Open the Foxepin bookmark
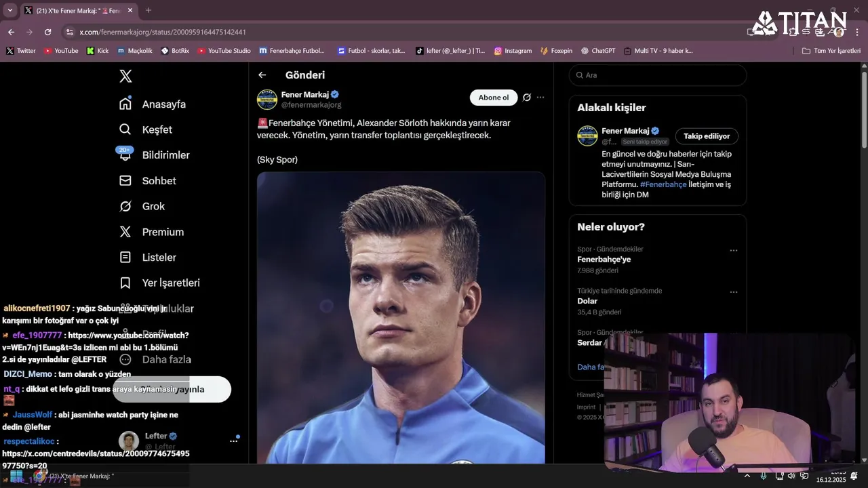Screen dimensions: 868x488 point(557,51)
